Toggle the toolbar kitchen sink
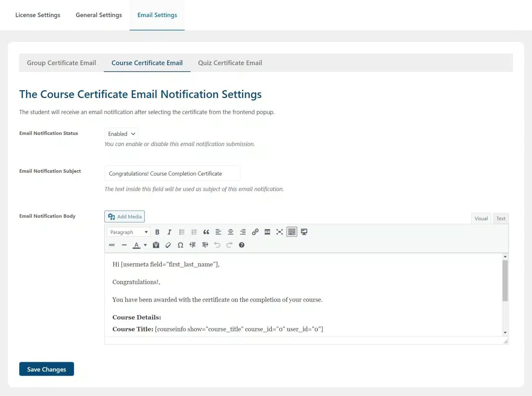 point(292,232)
